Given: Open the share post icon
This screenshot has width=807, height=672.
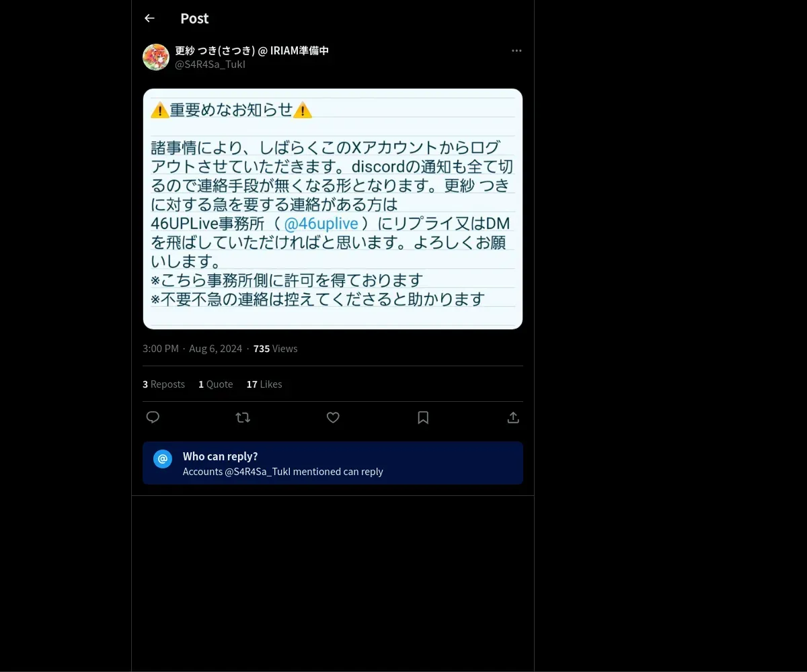Looking at the screenshot, I should coord(513,417).
